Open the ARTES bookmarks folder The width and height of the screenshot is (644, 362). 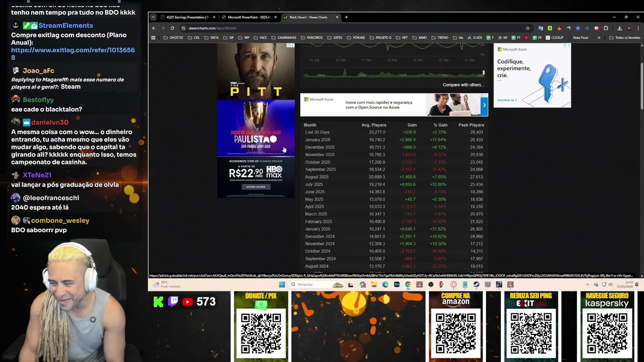(x=335, y=38)
